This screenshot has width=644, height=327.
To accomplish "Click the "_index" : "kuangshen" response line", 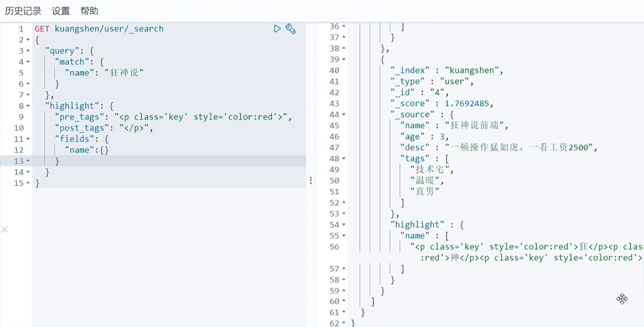I will pyautogui.click(x=447, y=71).
